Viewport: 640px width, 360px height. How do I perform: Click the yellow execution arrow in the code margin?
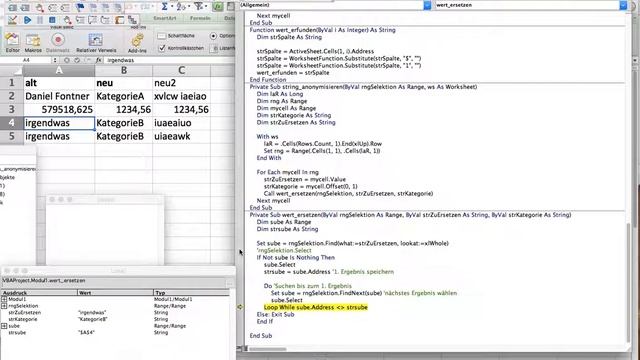coord(240,307)
